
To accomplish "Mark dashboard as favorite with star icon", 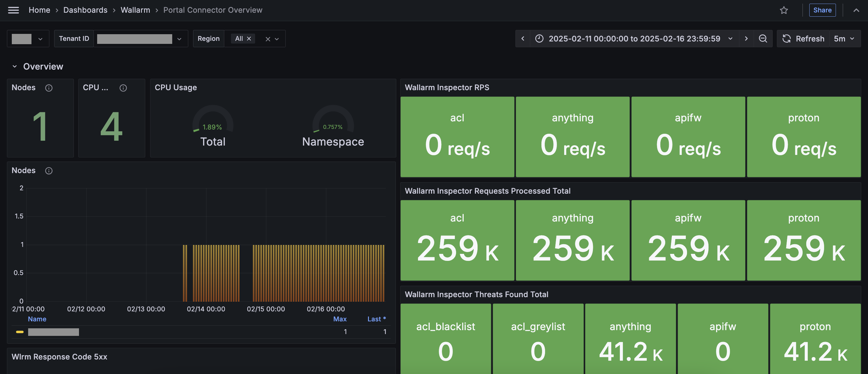I will coord(784,10).
